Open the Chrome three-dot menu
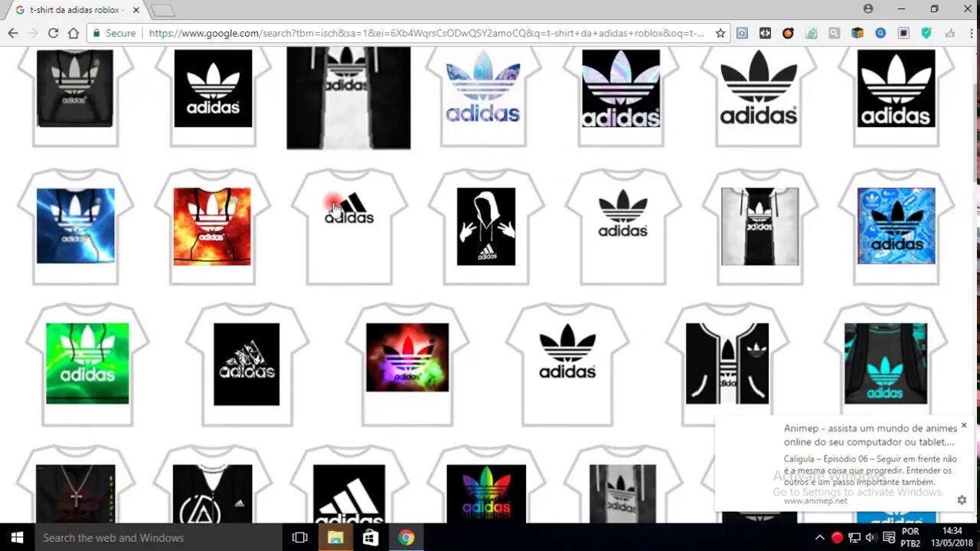This screenshot has width=980, height=551. coord(971,33)
